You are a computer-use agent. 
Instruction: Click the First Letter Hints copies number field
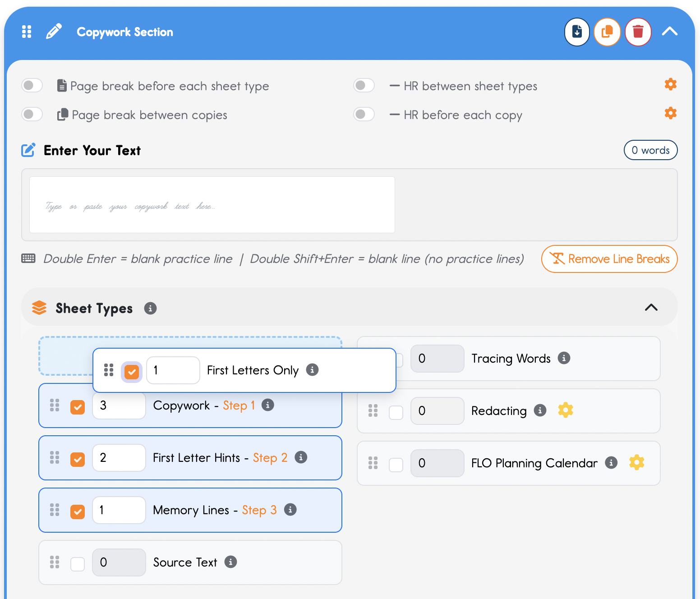tap(119, 458)
